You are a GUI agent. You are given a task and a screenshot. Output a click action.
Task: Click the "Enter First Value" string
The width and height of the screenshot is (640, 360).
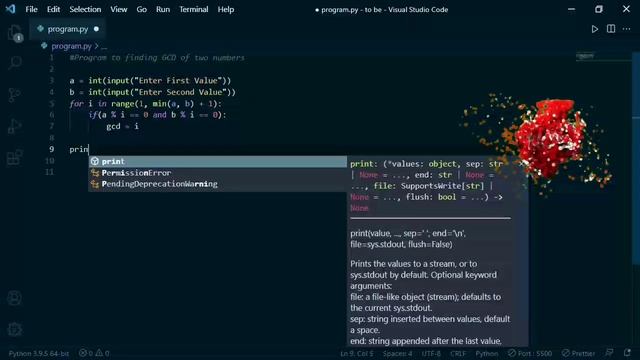[x=178, y=80]
